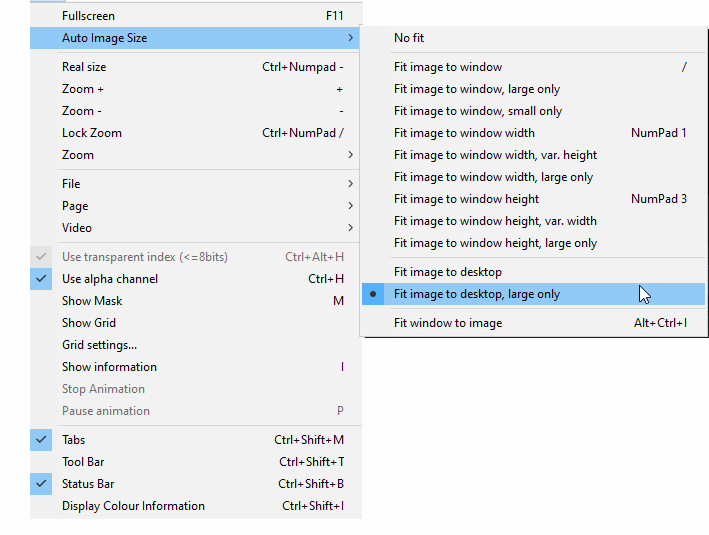Choose Fit image to window
709x535 pixels.
(x=448, y=67)
